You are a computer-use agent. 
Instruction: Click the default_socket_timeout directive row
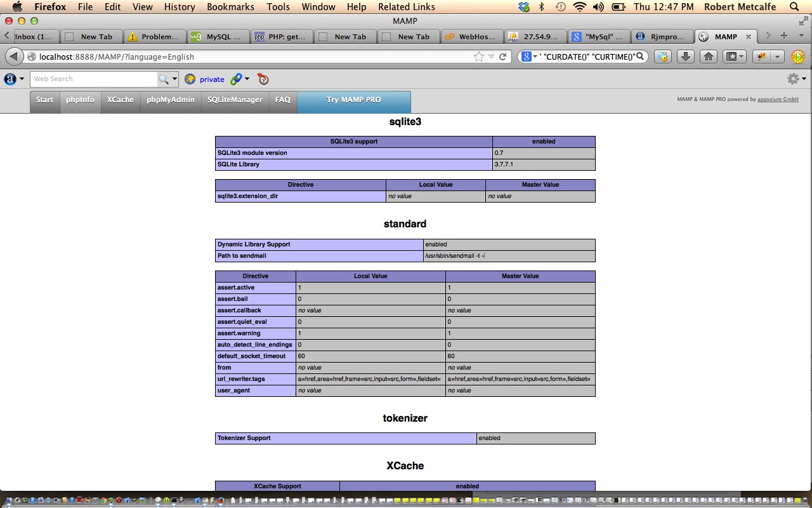[405, 356]
